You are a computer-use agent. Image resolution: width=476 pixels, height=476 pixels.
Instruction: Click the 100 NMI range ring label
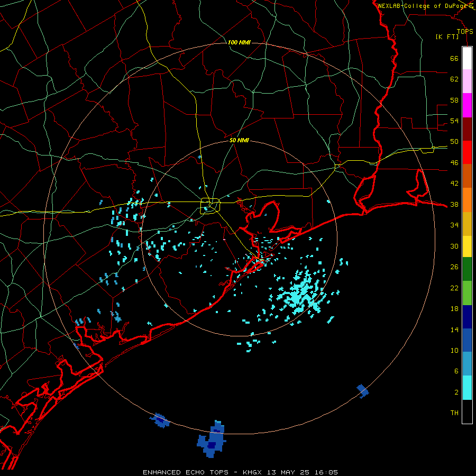pyautogui.click(x=239, y=42)
